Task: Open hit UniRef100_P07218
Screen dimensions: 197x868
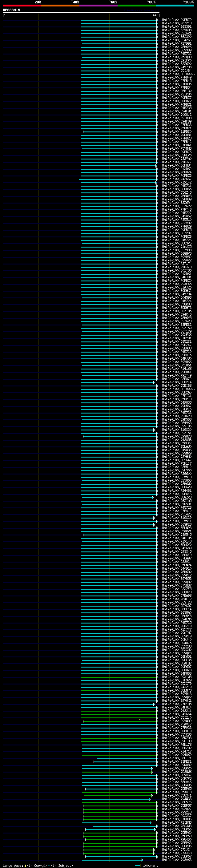Action: [x=177, y=23]
